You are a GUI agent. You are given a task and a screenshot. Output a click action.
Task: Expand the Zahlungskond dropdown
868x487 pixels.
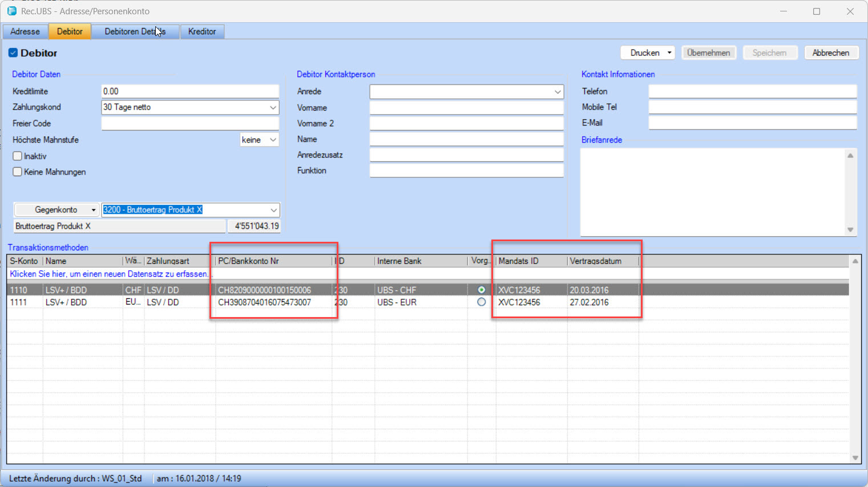coord(273,107)
